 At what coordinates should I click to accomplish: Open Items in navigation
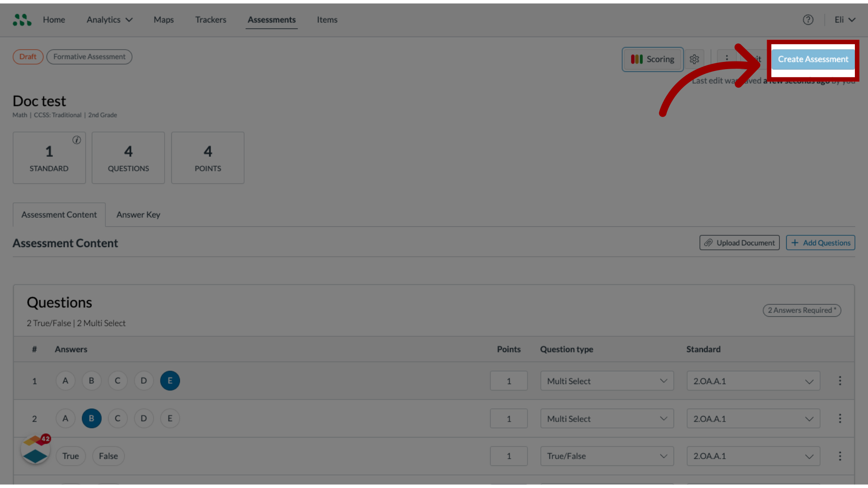327,20
